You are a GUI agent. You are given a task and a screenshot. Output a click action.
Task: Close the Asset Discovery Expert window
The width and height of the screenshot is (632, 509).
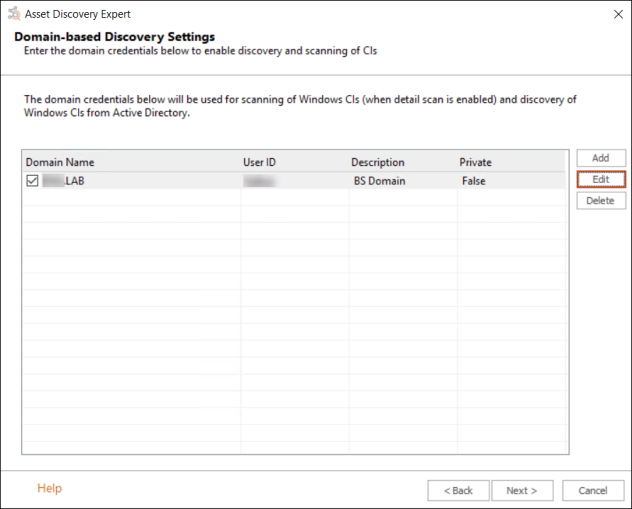612,15
